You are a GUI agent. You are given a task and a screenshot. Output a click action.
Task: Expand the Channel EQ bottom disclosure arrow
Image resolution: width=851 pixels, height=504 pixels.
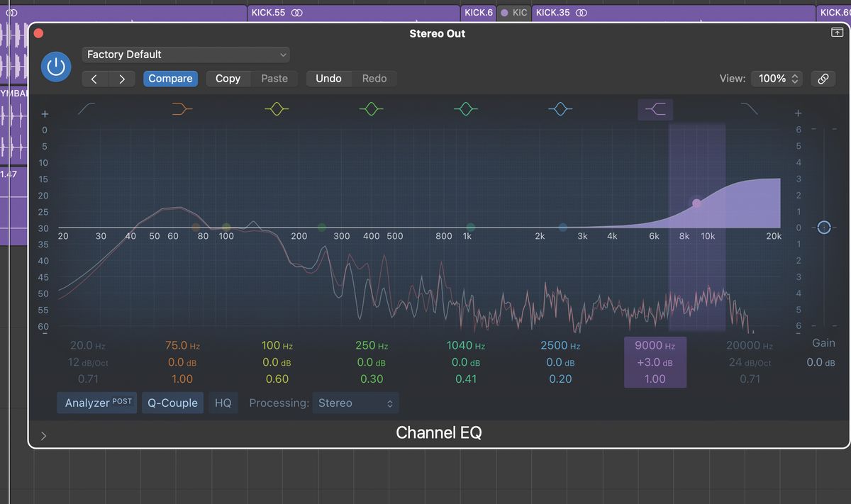pyautogui.click(x=43, y=436)
